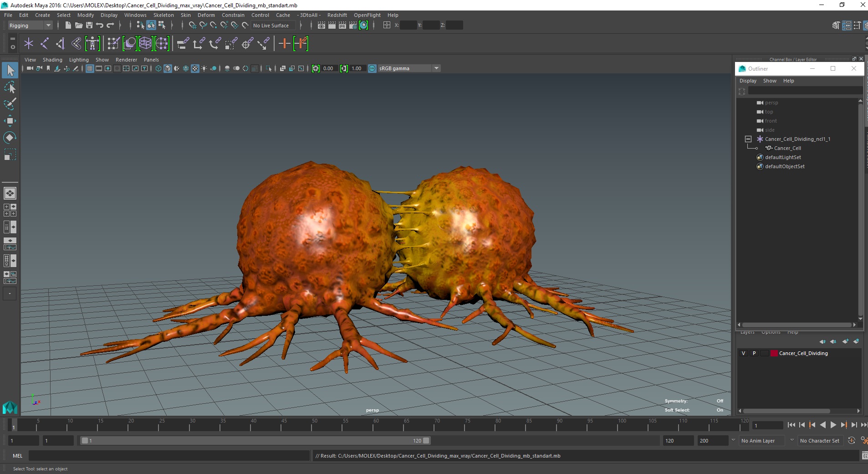Select Cancer_Cell mesh in the Outliner
Image resolution: width=868 pixels, height=474 pixels.
coord(787,148)
